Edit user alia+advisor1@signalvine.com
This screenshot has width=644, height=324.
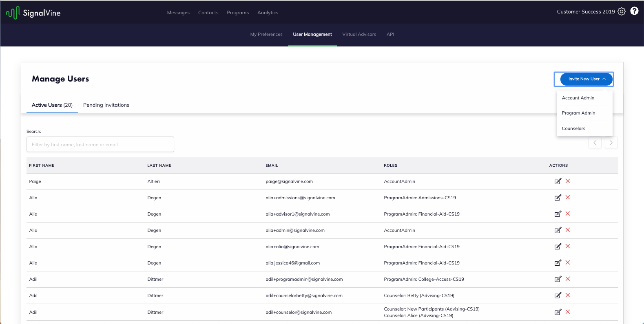(x=558, y=214)
